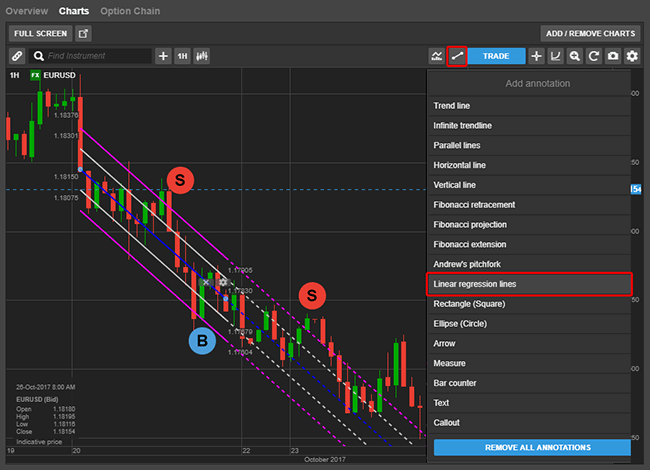The width and height of the screenshot is (650, 470).
Task: Switch to the Overview tab
Action: click(x=26, y=11)
